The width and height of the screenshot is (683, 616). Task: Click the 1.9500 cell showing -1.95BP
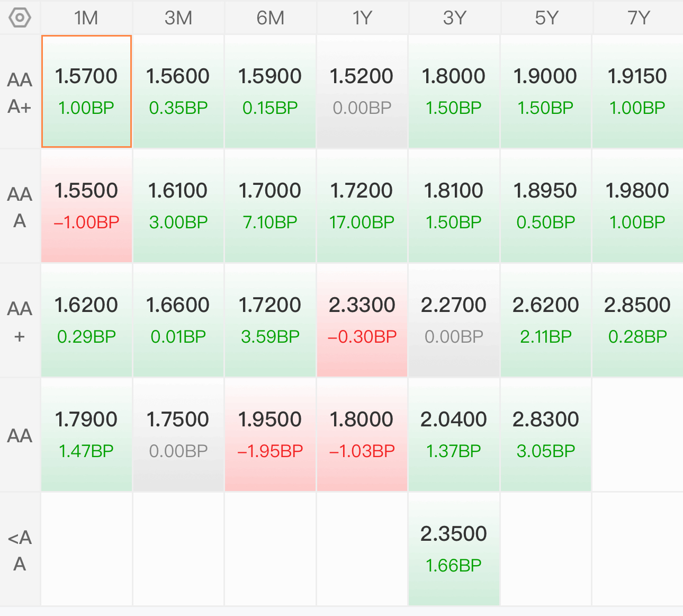click(x=270, y=435)
